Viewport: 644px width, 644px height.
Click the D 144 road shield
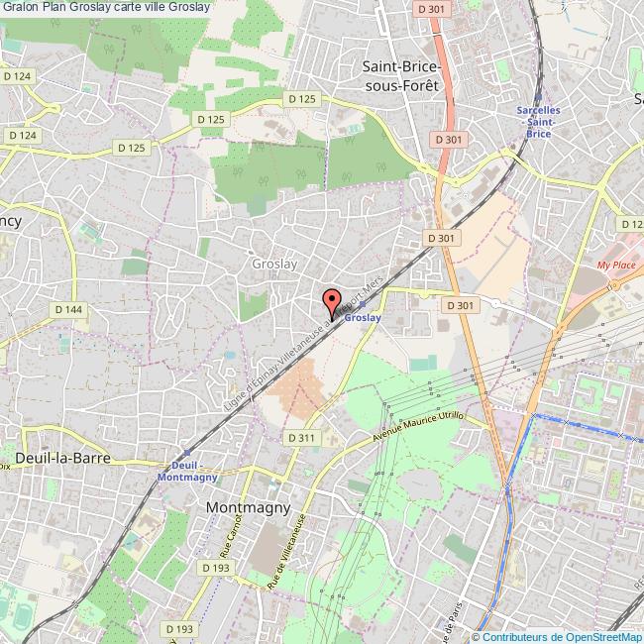68,310
